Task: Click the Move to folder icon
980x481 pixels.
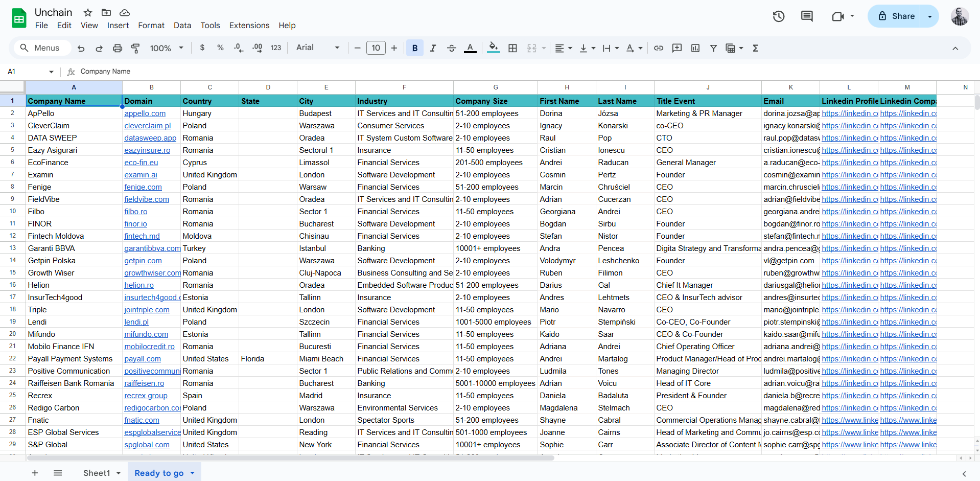Action: tap(106, 12)
